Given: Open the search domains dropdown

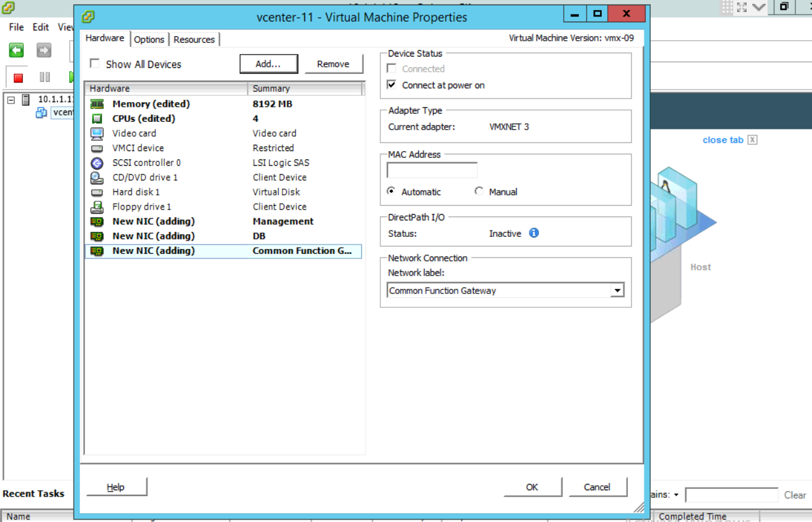Looking at the screenshot, I should pos(676,494).
